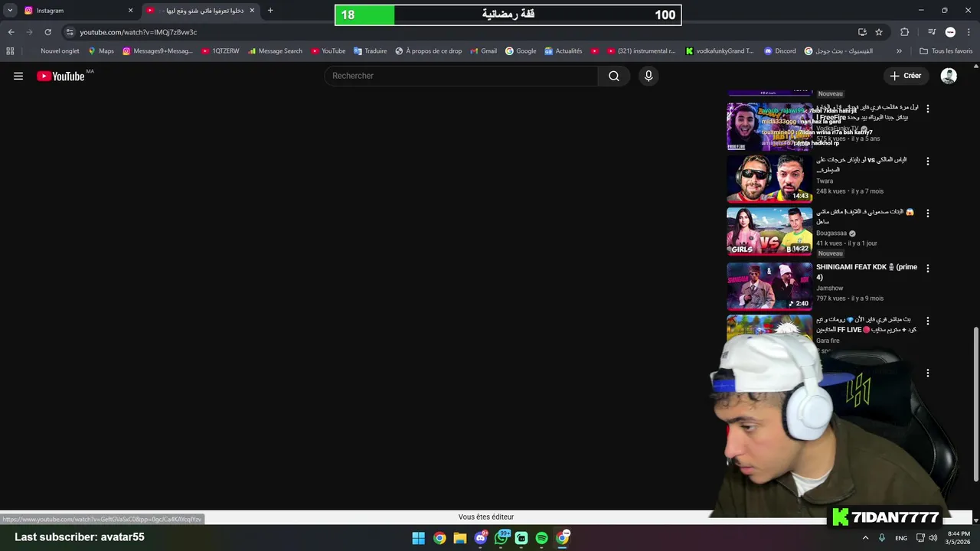Image resolution: width=980 pixels, height=551 pixels.
Task: Open the Discord bookmark
Action: pos(780,51)
